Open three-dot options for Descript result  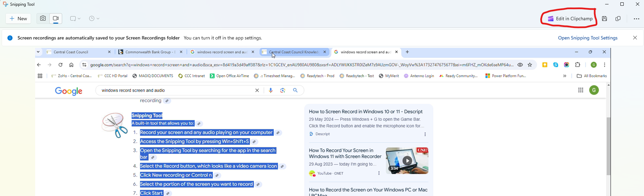[425, 134]
